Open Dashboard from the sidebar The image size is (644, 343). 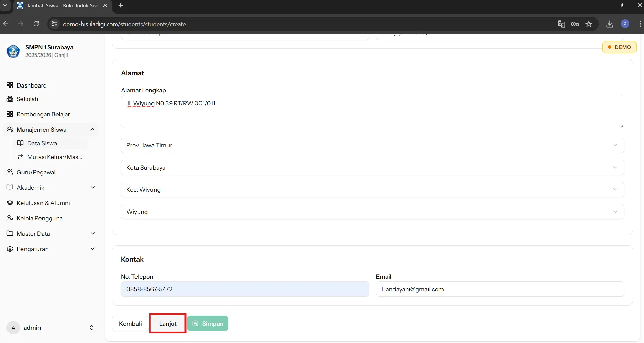pos(31,85)
